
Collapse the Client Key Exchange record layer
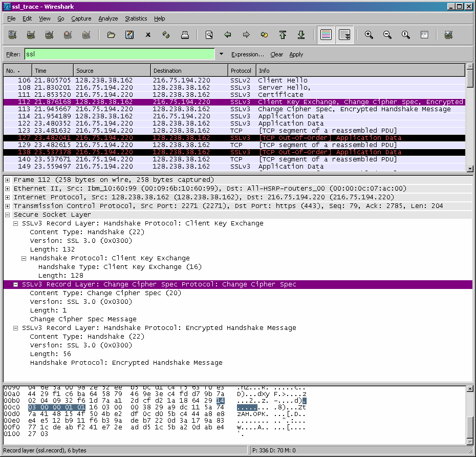[x=15, y=224]
